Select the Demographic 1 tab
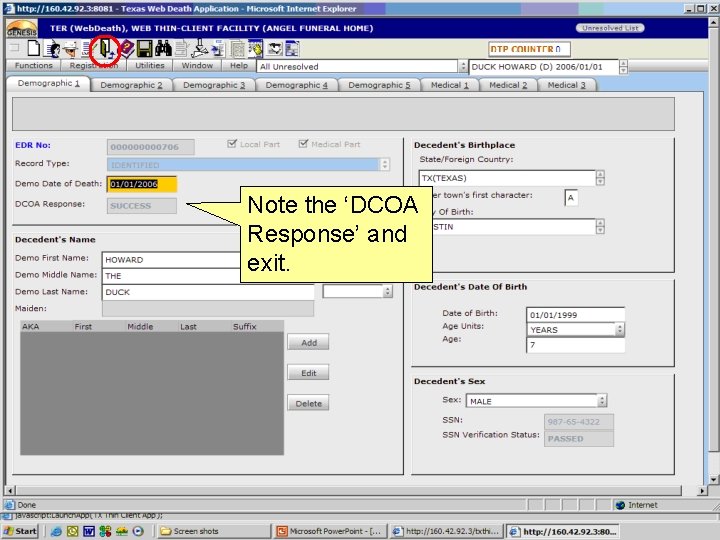The width and height of the screenshot is (720, 540). [x=49, y=84]
